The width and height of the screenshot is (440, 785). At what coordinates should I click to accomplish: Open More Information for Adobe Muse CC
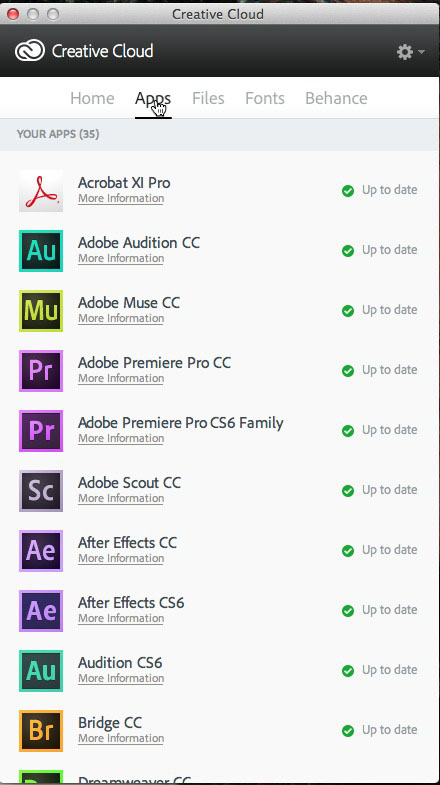pos(121,318)
